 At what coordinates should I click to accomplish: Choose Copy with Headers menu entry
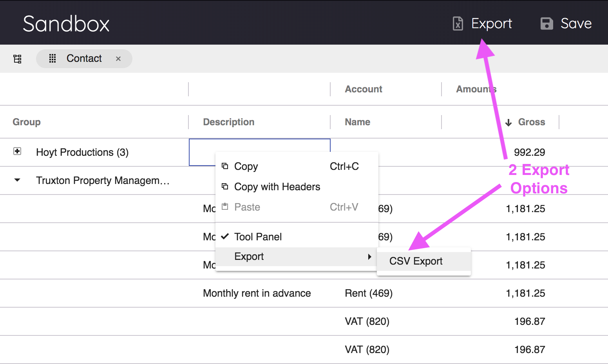tap(297, 187)
